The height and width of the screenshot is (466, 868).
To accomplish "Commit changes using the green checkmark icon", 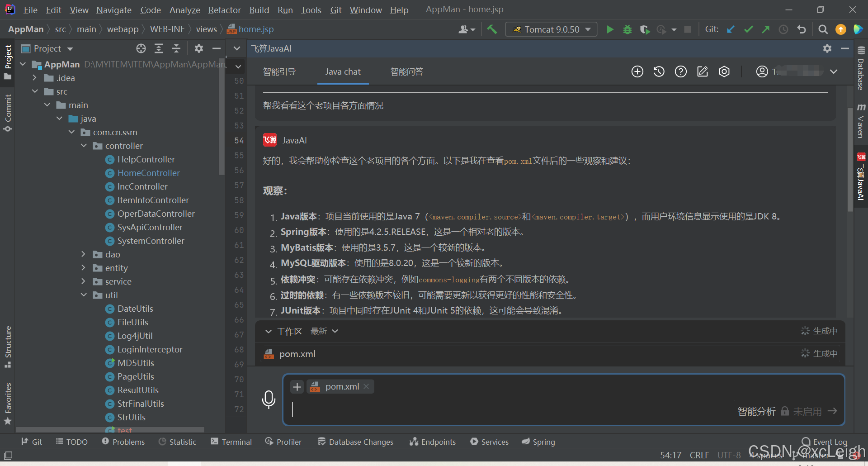I will coord(748,29).
